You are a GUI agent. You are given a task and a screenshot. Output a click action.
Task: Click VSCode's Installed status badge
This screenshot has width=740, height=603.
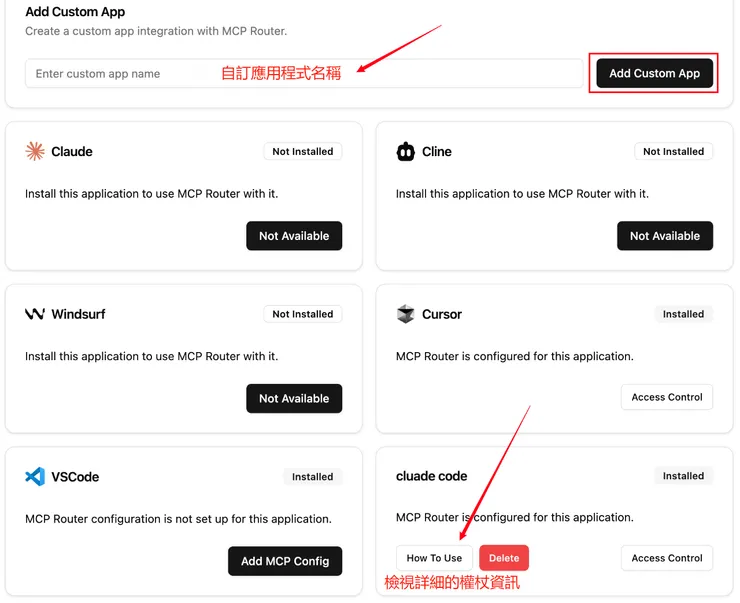coord(312,477)
